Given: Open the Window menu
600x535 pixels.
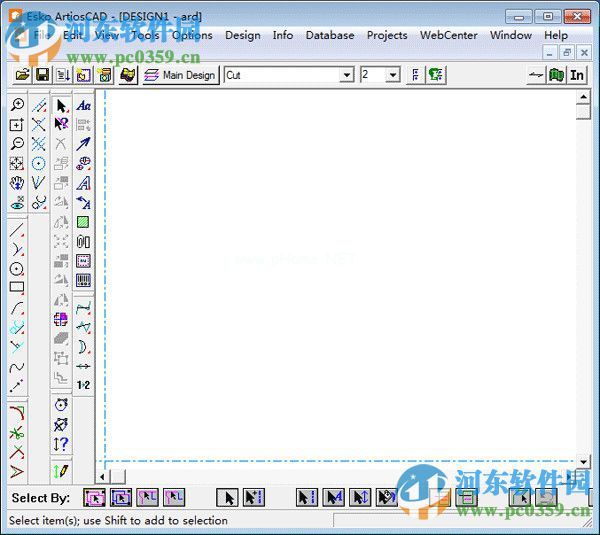Looking at the screenshot, I should 511,35.
